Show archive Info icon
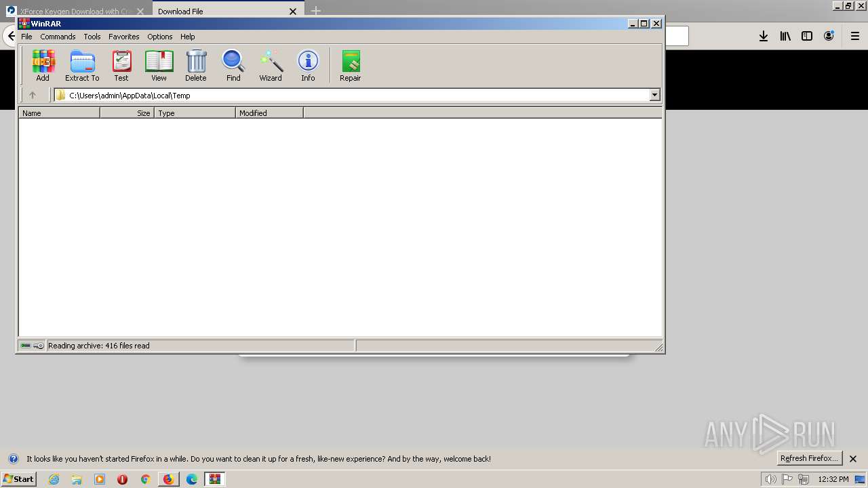 308,66
